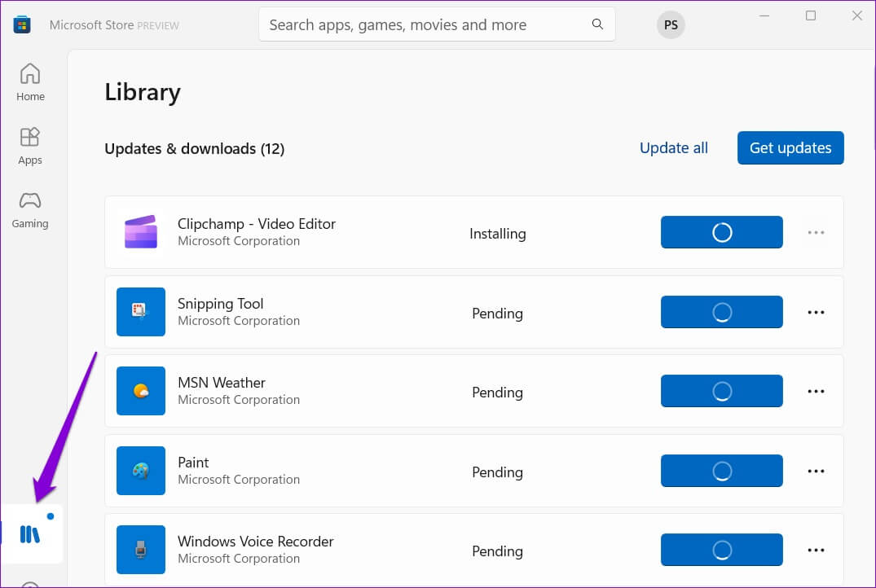Click the Snipping Tool app icon
Viewport: 876px width, 588px height.
point(141,312)
